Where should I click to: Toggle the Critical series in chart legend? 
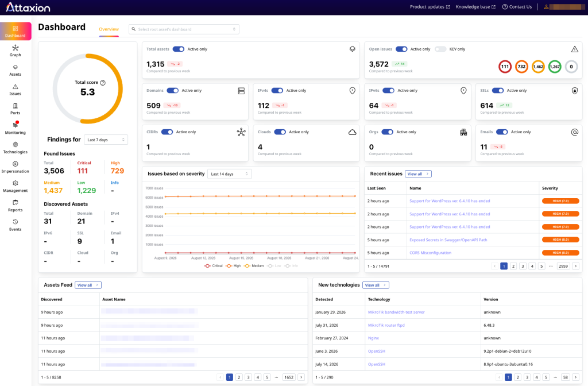click(213, 266)
